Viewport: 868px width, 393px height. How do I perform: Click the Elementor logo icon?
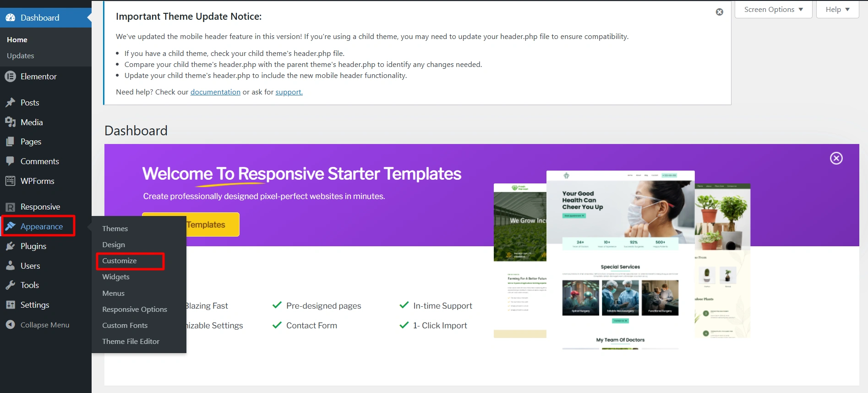[x=10, y=77]
